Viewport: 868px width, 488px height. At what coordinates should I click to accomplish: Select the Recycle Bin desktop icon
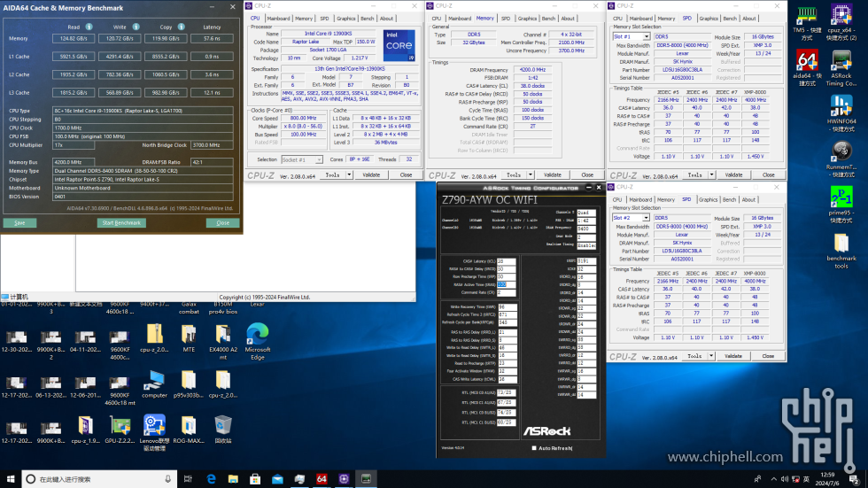223,430
